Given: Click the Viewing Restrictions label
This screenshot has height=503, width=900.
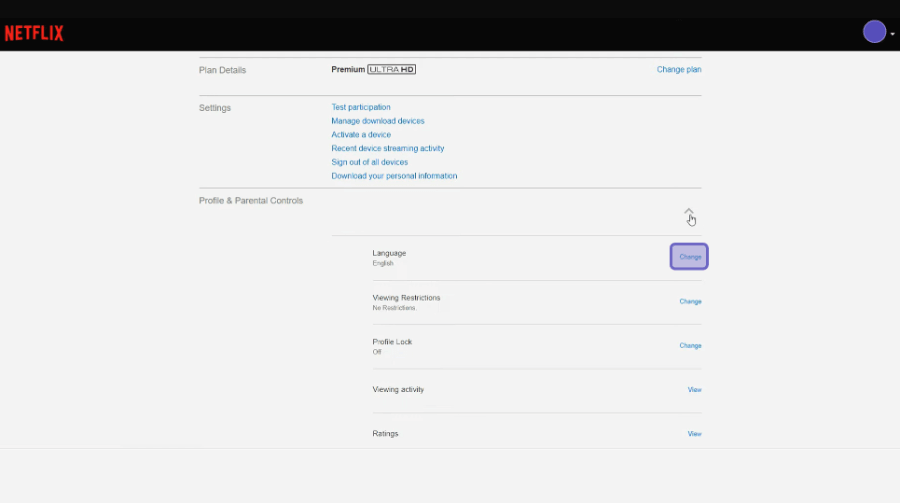Looking at the screenshot, I should [406, 298].
